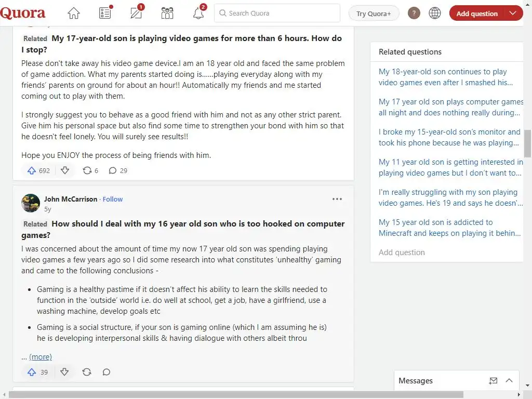
Task: Open John McCarrison's profile name link
Action: 71,199
